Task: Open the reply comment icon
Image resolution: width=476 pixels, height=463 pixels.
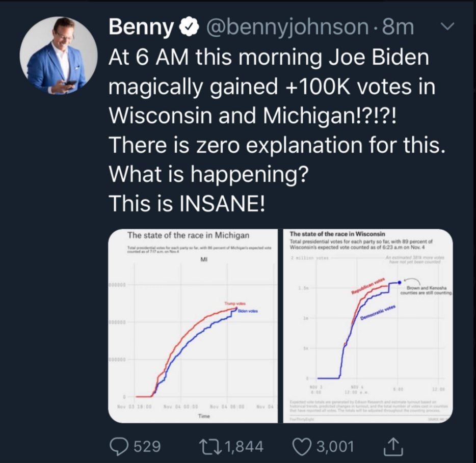Action: [119, 447]
